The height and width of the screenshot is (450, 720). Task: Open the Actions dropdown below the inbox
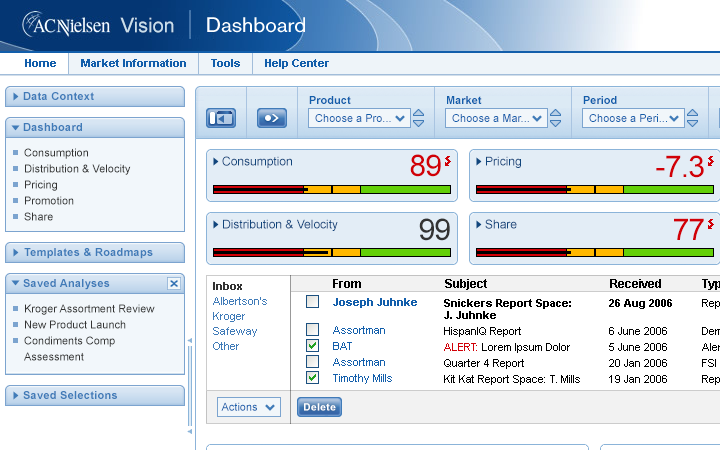(x=248, y=407)
